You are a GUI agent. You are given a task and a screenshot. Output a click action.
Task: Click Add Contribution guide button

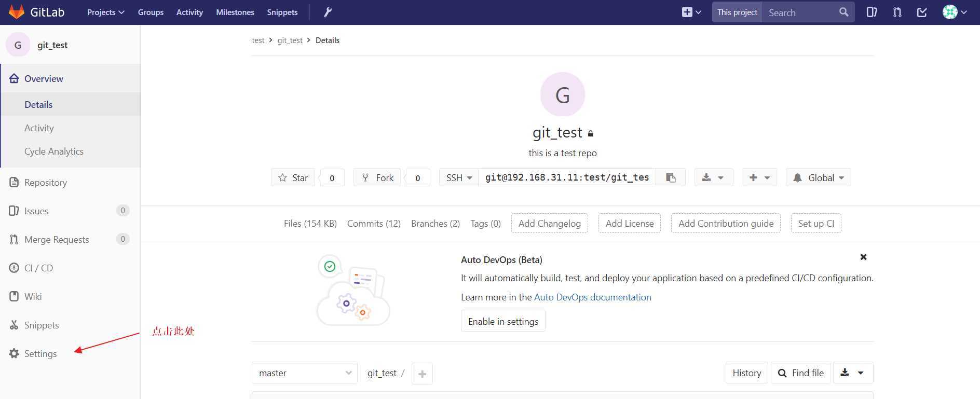[726, 223]
